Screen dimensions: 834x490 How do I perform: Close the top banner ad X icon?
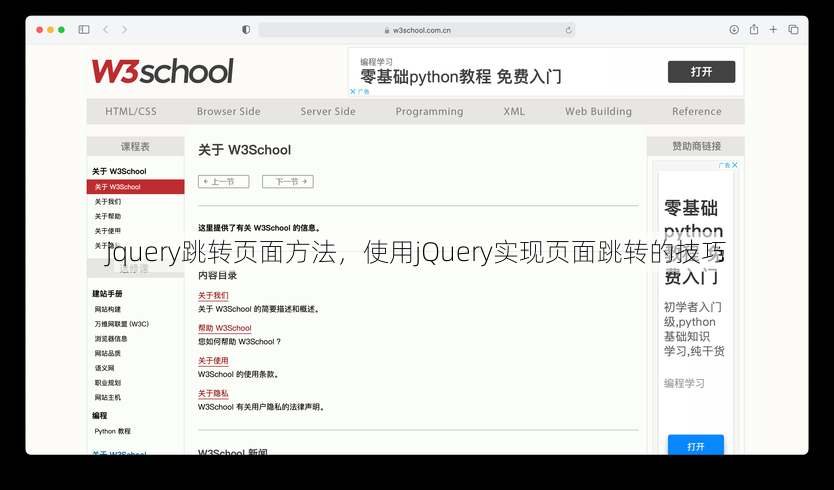(x=353, y=92)
